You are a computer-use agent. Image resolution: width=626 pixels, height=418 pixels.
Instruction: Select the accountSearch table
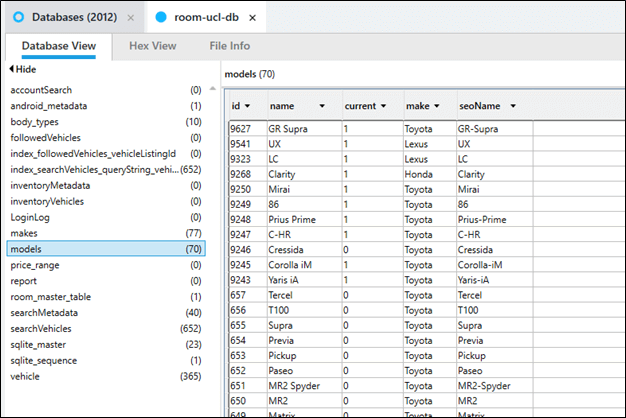click(106, 90)
